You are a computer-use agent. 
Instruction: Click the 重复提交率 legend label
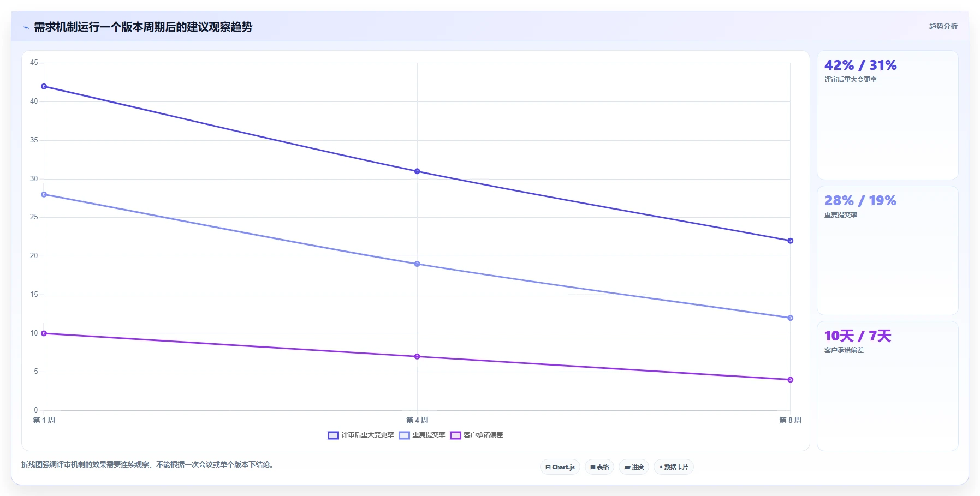tap(429, 435)
